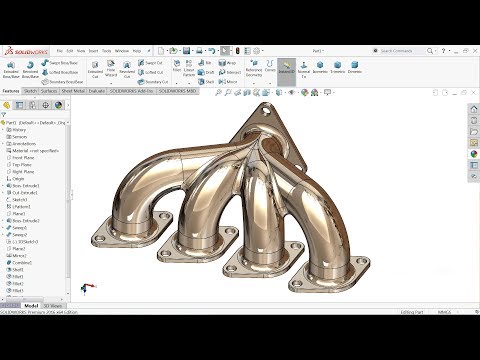Open the FeatureManager design tree tab

[x=7, y=105]
